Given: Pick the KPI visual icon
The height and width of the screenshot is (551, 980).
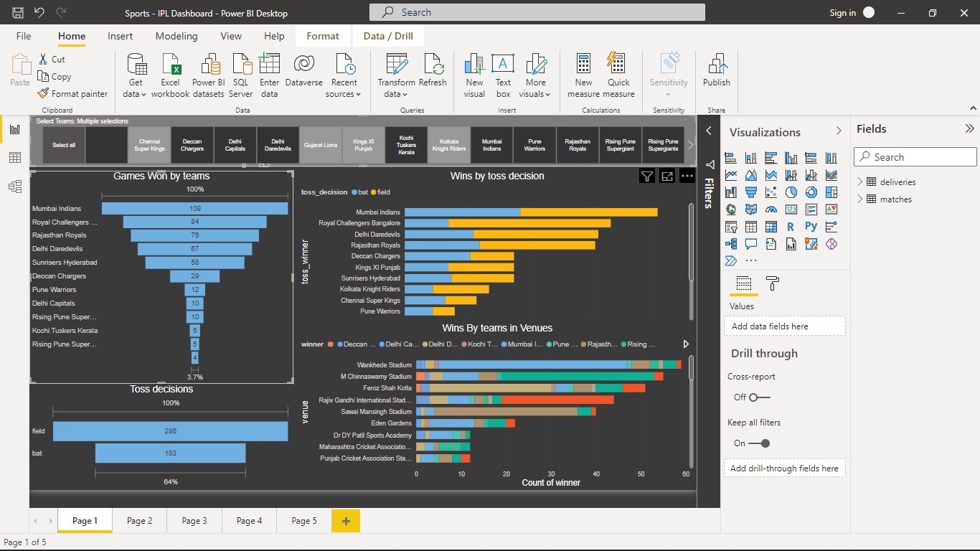Looking at the screenshot, I should 831,209.
